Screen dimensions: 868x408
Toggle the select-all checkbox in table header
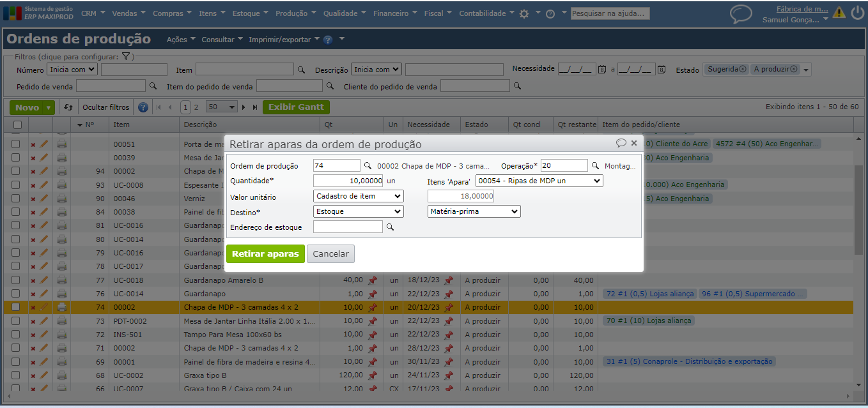point(17,125)
